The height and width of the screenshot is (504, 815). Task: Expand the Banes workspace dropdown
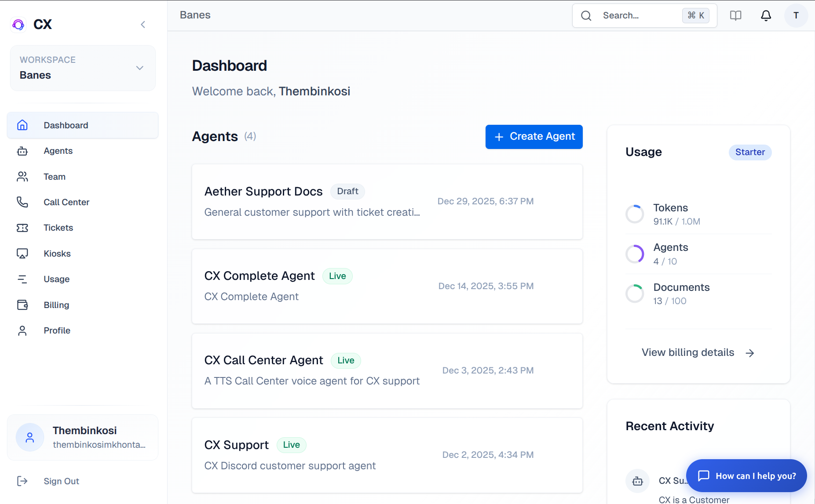tap(139, 68)
